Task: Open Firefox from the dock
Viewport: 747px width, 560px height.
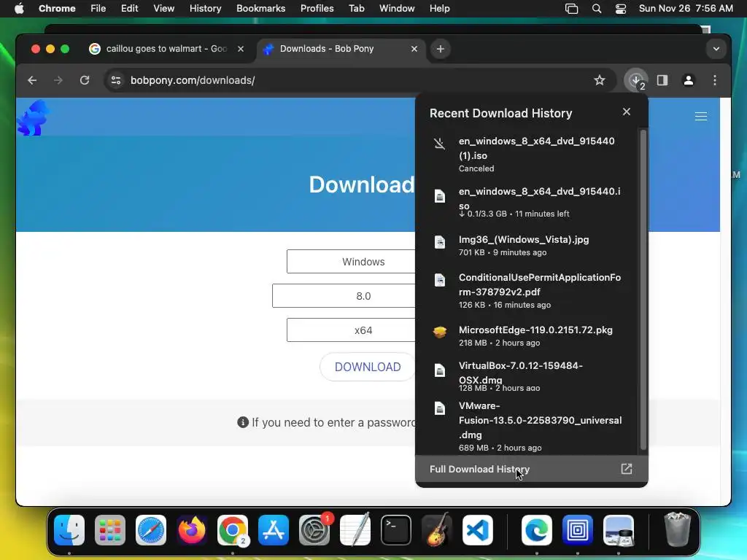Action: tap(192, 530)
